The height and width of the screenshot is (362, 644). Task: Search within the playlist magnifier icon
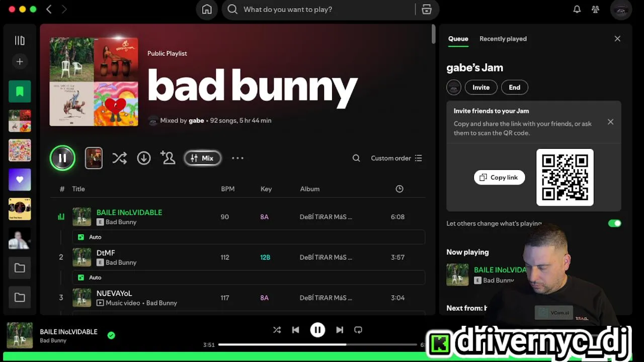tap(356, 158)
